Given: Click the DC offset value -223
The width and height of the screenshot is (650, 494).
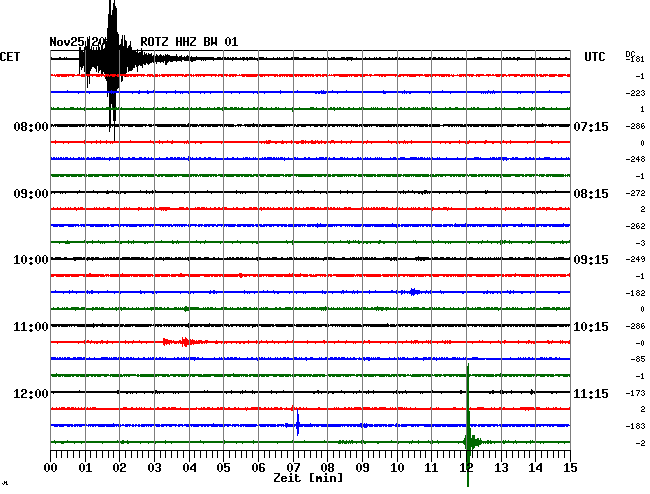Looking at the screenshot, I should coord(635,93).
